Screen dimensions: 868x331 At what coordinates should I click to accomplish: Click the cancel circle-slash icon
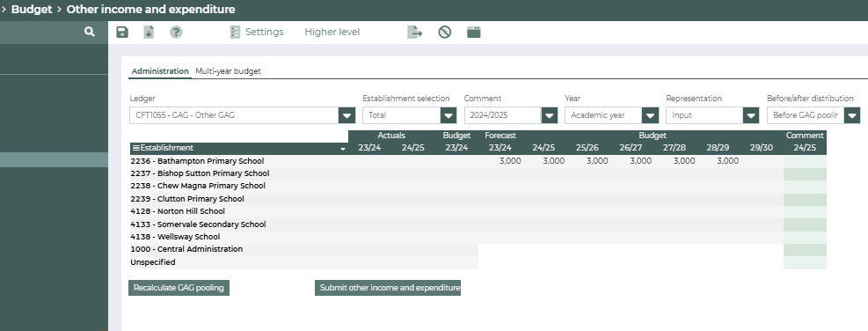pos(444,33)
